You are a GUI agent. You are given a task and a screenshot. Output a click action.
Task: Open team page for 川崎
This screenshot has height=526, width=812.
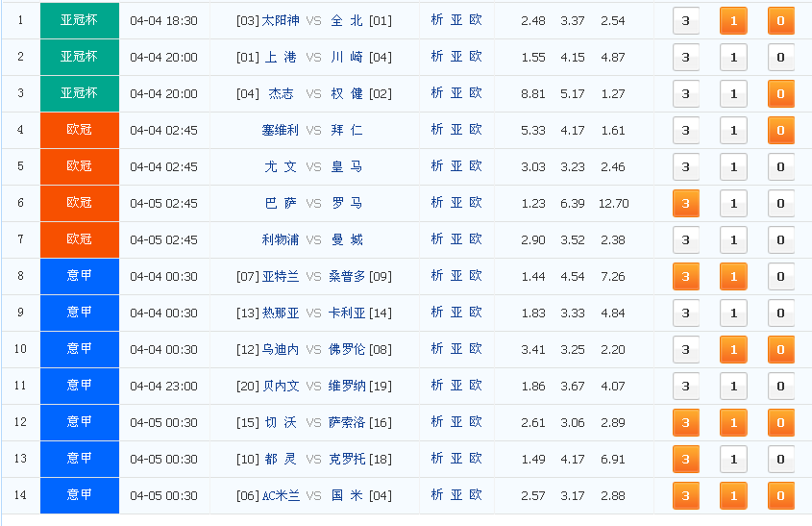coord(347,58)
